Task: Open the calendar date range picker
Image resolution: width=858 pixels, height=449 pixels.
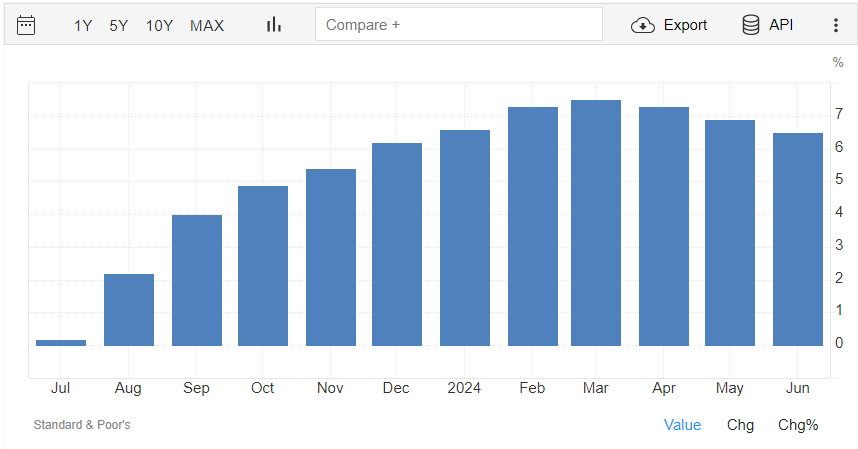Action: point(26,25)
